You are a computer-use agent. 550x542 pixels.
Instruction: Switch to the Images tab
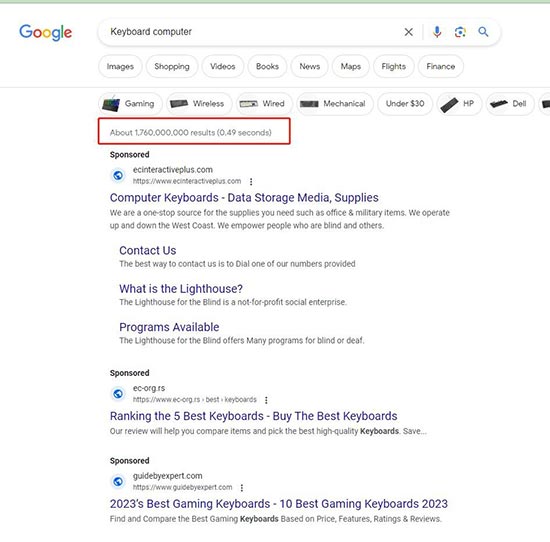tap(120, 66)
